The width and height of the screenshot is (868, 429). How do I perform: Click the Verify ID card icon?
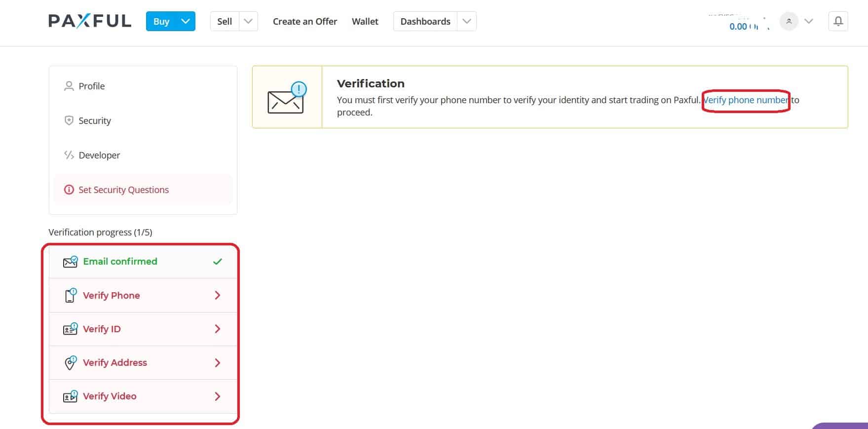(x=70, y=329)
